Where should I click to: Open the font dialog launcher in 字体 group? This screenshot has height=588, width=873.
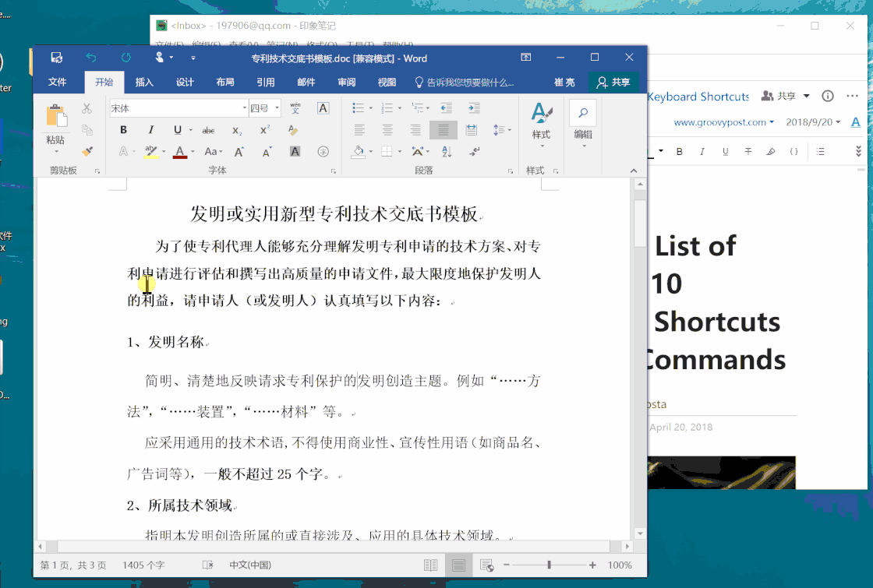[x=334, y=171]
